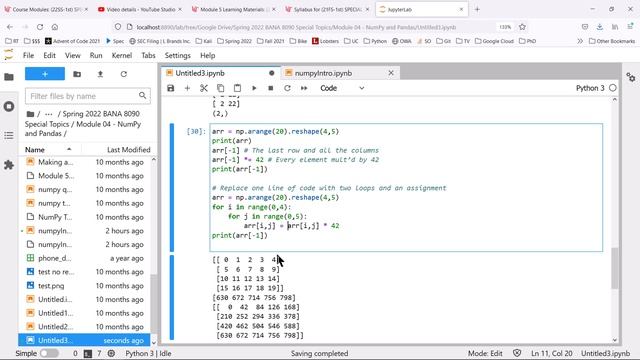Open the Kernel menu

tap(122, 56)
